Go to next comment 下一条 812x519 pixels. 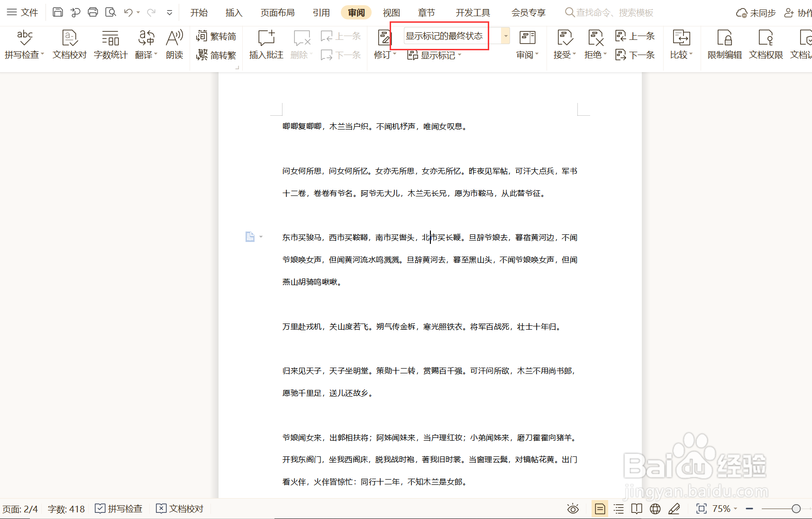coord(340,55)
